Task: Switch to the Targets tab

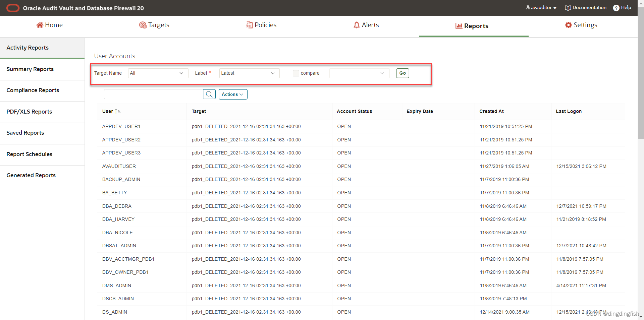Action: point(154,25)
